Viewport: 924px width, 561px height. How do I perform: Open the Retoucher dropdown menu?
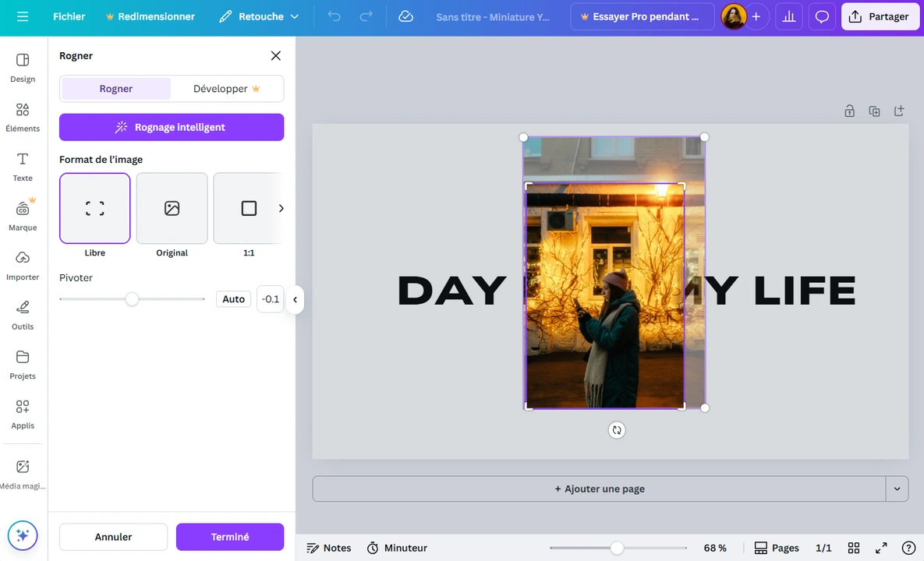pyautogui.click(x=259, y=16)
